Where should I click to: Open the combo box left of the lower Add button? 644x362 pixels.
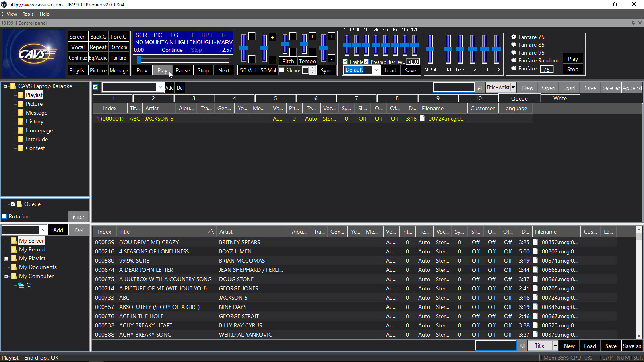click(x=43, y=230)
